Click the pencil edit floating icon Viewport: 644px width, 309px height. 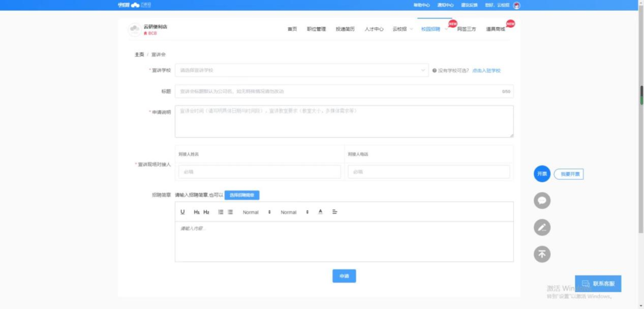coord(541,227)
